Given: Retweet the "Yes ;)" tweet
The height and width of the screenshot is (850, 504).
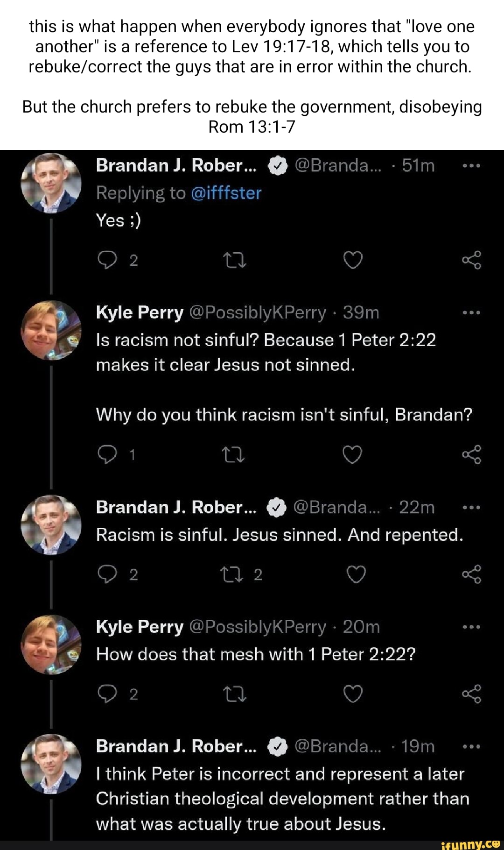Looking at the screenshot, I should click(235, 260).
